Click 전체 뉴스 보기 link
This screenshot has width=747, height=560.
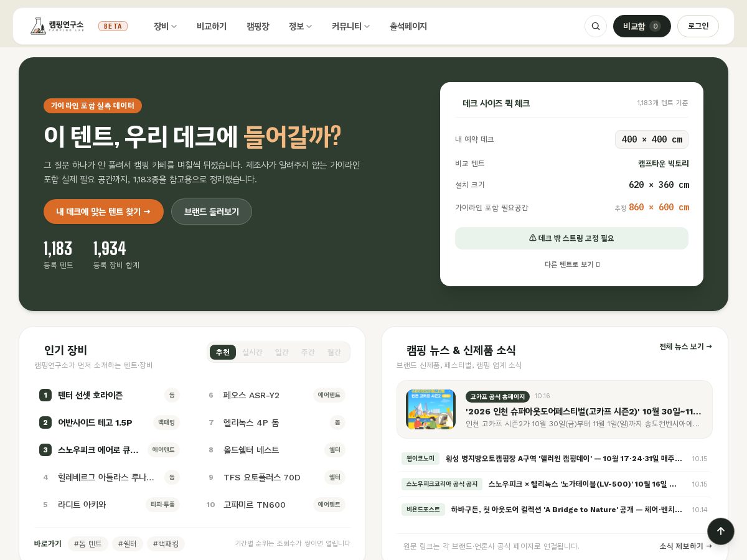[686, 347]
